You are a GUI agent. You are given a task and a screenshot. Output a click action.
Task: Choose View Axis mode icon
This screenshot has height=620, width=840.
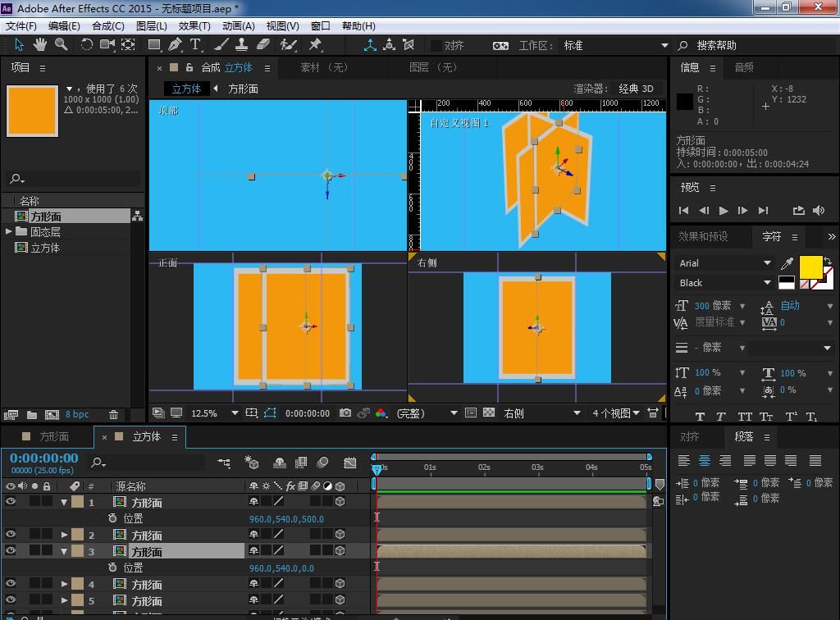409,45
